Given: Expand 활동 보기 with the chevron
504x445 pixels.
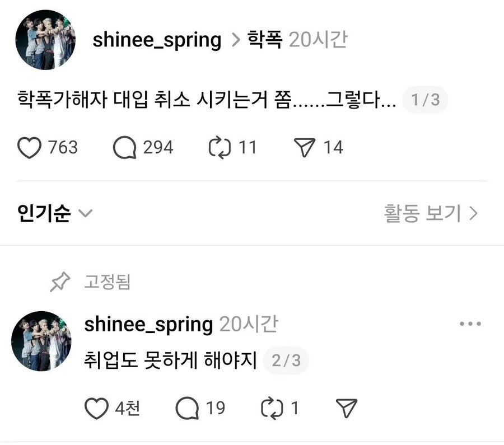Looking at the screenshot, I should (429, 213).
